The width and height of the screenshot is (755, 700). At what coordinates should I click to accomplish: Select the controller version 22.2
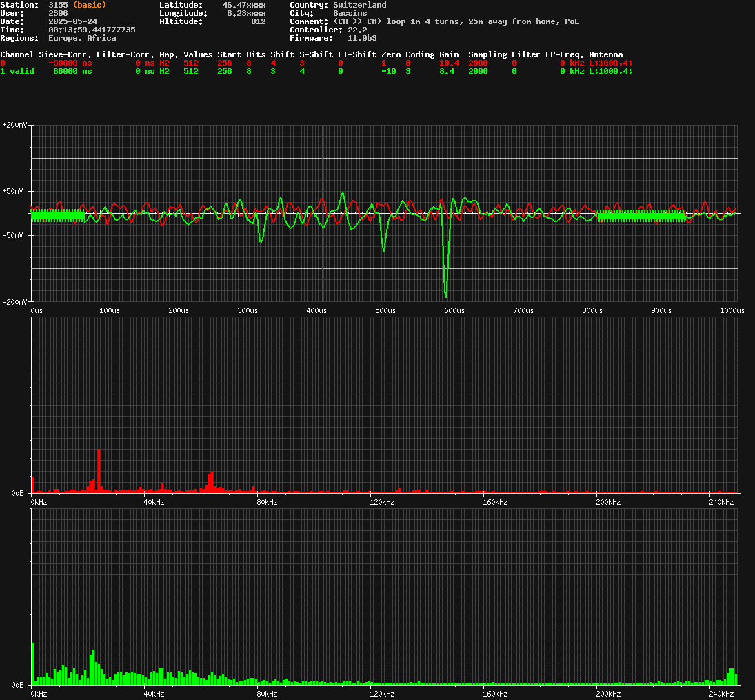click(x=357, y=30)
